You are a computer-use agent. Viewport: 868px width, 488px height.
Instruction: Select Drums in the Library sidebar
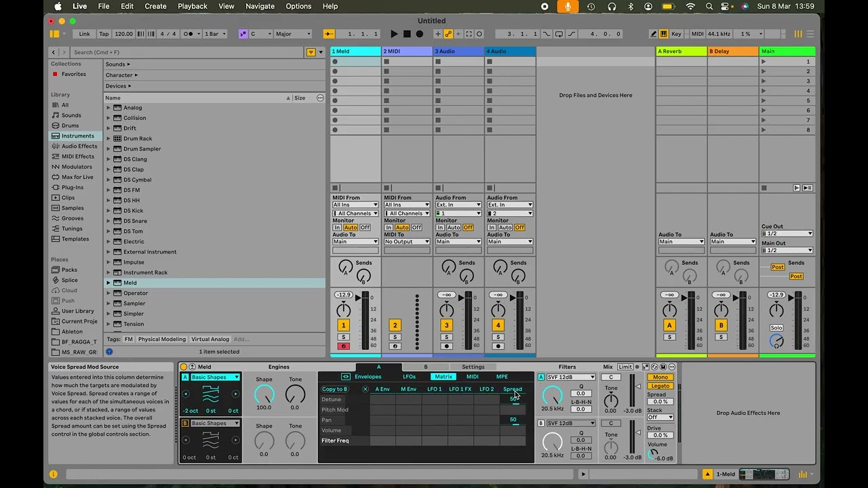70,125
